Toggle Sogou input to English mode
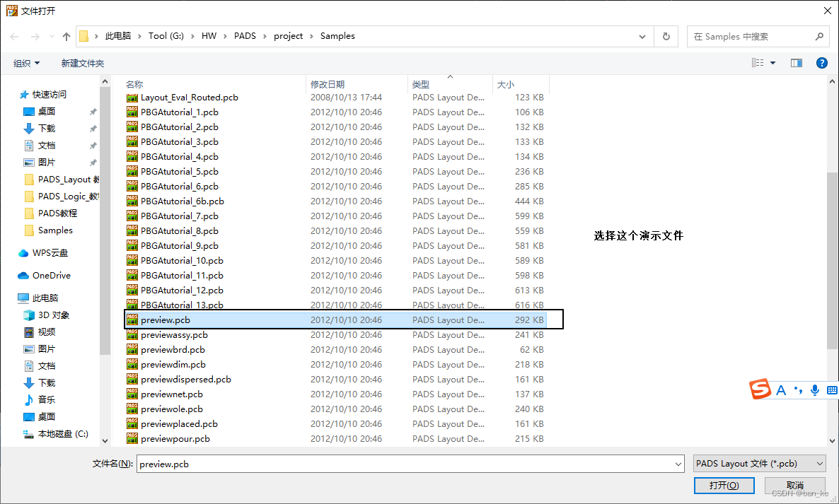Viewport: 839px width, 504px height. point(781,389)
